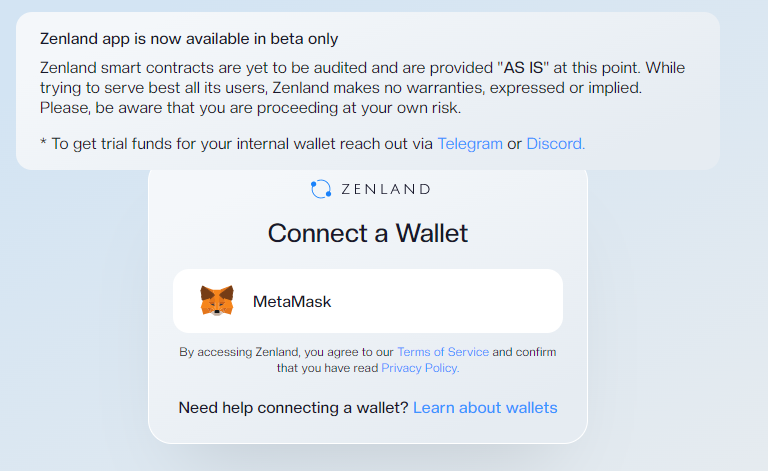Open the Discord link
Viewport: 768px width, 471px height.
555,144
